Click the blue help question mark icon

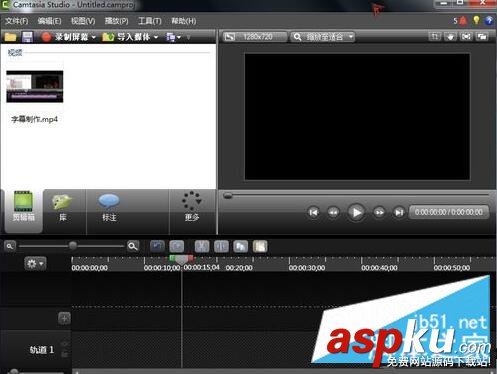click(x=489, y=21)
